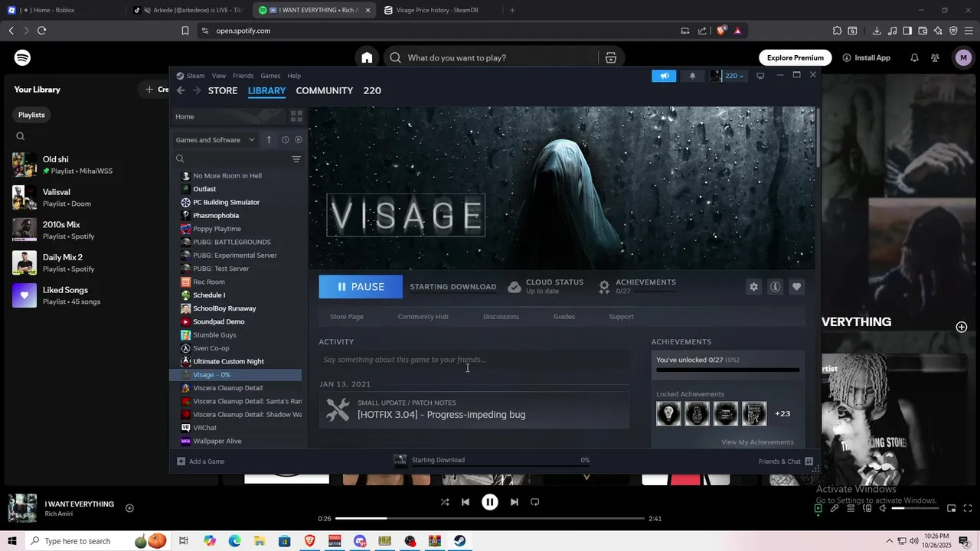980x551 pixels.
Task: Open Spotify friend activity icon
Action: click(x=935, y=57)
